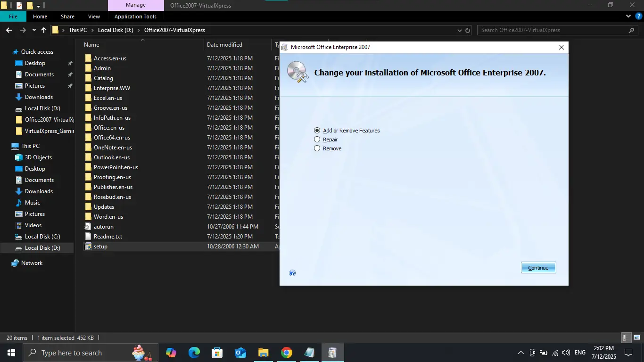Image resolution: width=644 pixels, height=362 pixels.
Task: Open the Windows Start menu
Action: tap(11, 353)
